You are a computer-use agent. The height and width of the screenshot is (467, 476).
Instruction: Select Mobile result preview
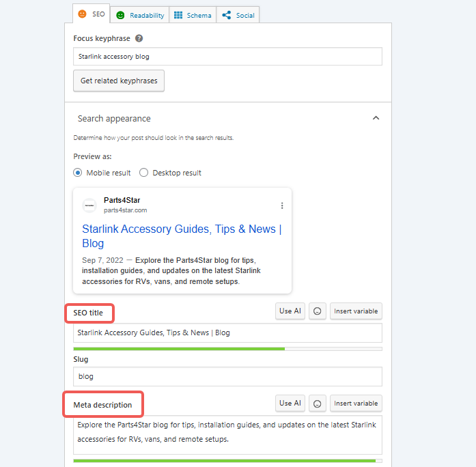[78, 173]
